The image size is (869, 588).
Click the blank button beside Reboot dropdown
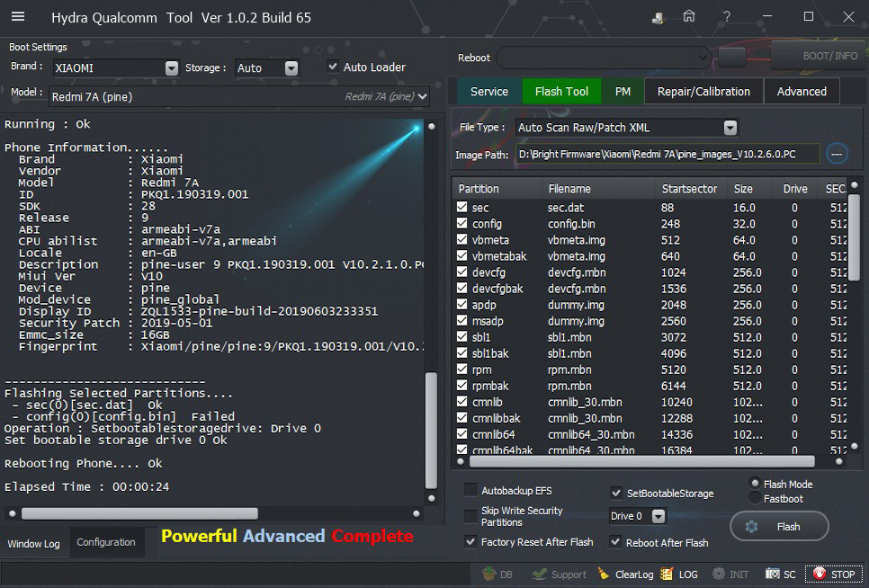click(731, 57)
